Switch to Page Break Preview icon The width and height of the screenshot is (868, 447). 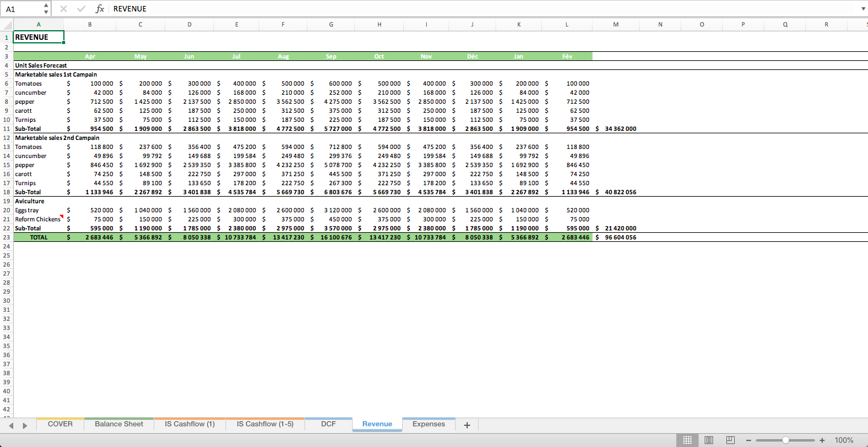click(x=730, y=440)
